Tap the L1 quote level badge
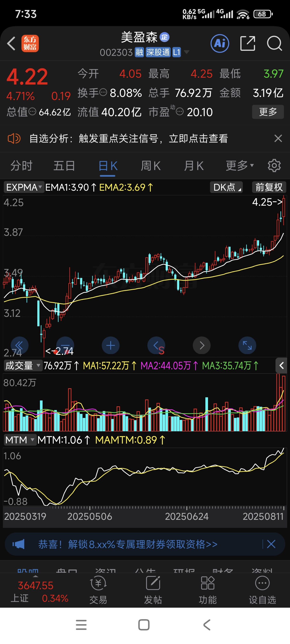This screenshot has height=644, width=290. coord(176,52)
